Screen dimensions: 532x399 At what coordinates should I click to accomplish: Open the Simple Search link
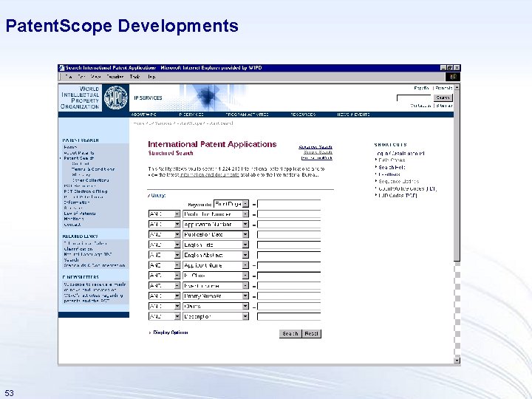(x=318, y=152)
